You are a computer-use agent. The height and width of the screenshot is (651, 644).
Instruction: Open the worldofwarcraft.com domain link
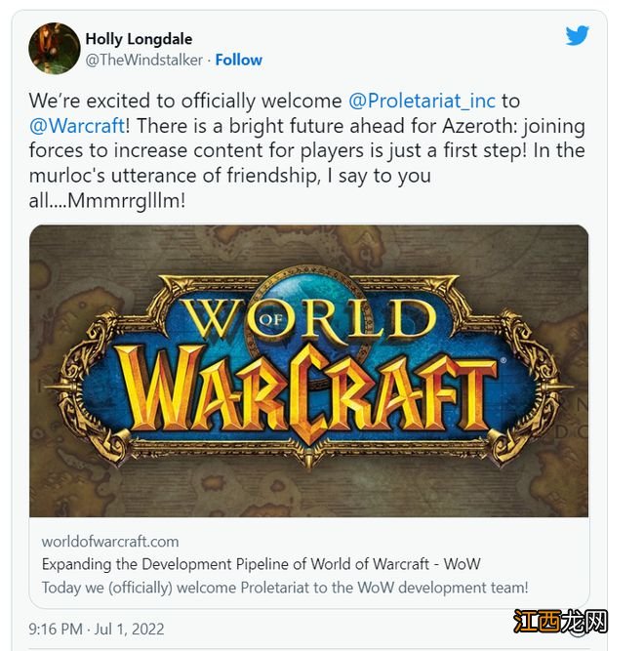click(x=110, y=542)
